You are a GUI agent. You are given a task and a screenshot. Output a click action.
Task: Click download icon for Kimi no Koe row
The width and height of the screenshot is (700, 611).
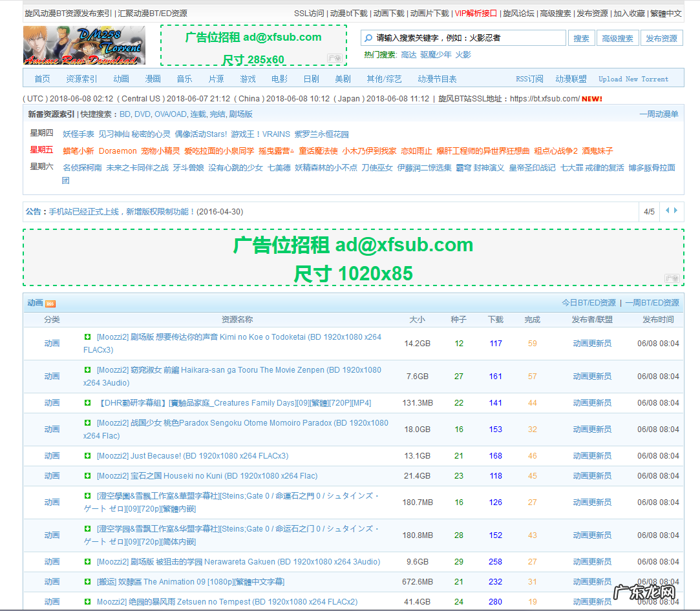[x=87, y=337]
